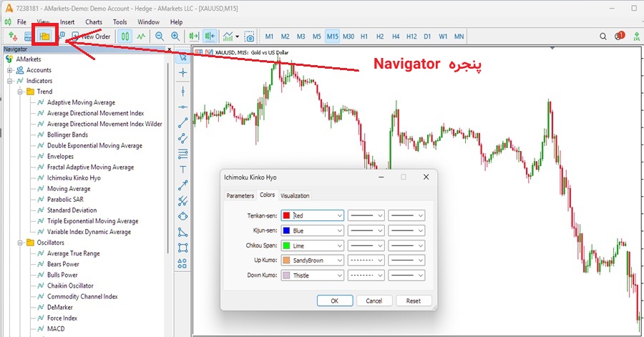Viewport: 644px width, 337px height.
Task: Close the Navigator panel
Action: 169,49
